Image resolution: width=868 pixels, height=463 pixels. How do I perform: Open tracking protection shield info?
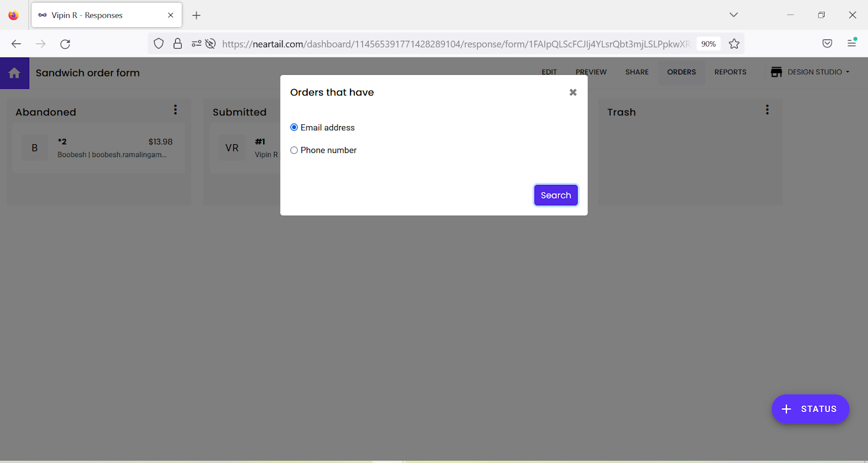[x=158, y=44]
